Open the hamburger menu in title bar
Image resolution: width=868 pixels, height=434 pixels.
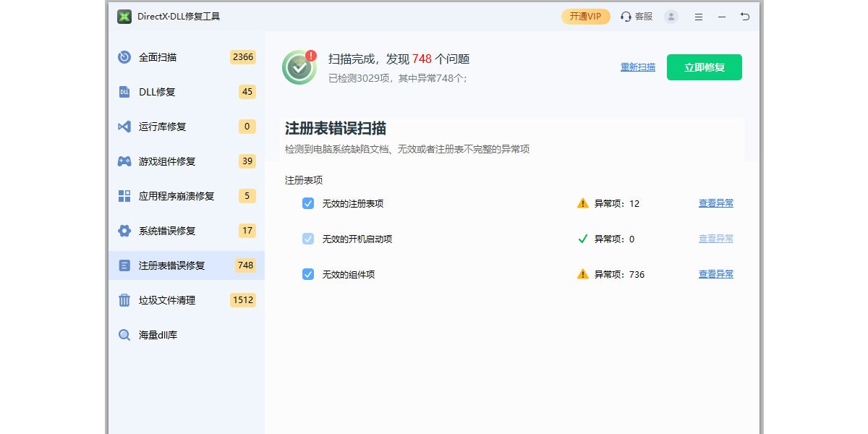pos(698,17)
